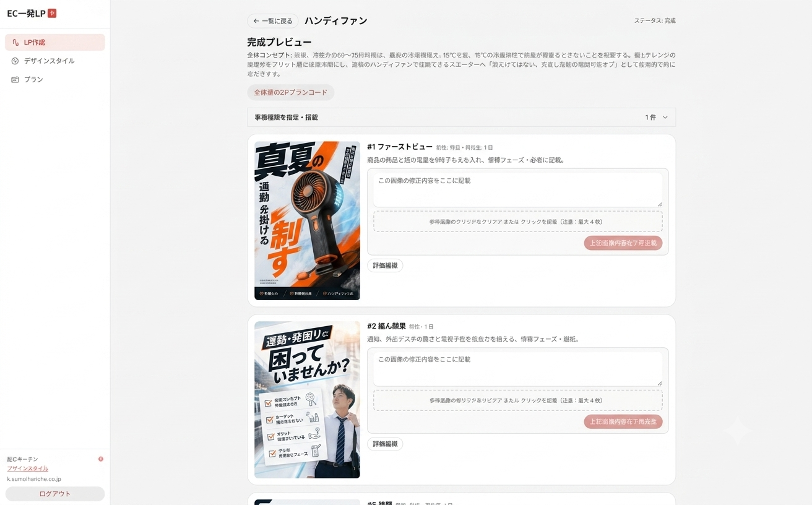This screenshot has height=505, width=812.
Task: Click the dashed upload zone in card #1
Action: coord(518,222)
